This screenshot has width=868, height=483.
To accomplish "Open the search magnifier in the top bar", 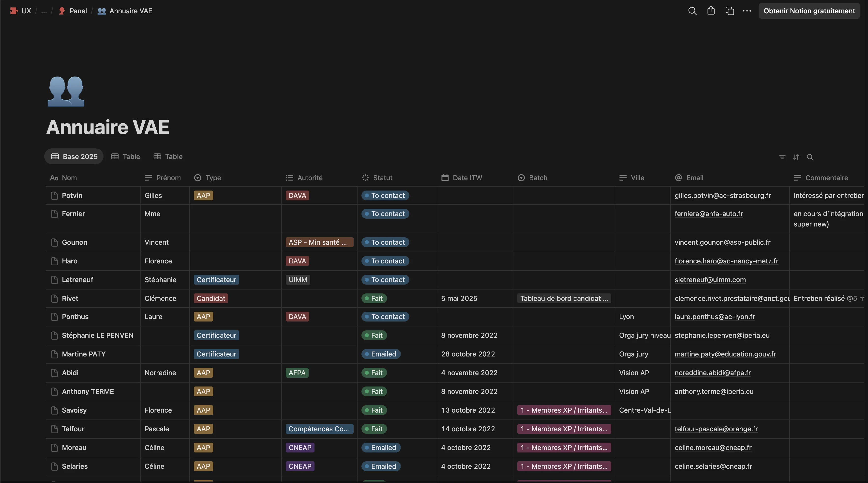I will (x=692, y=11).
